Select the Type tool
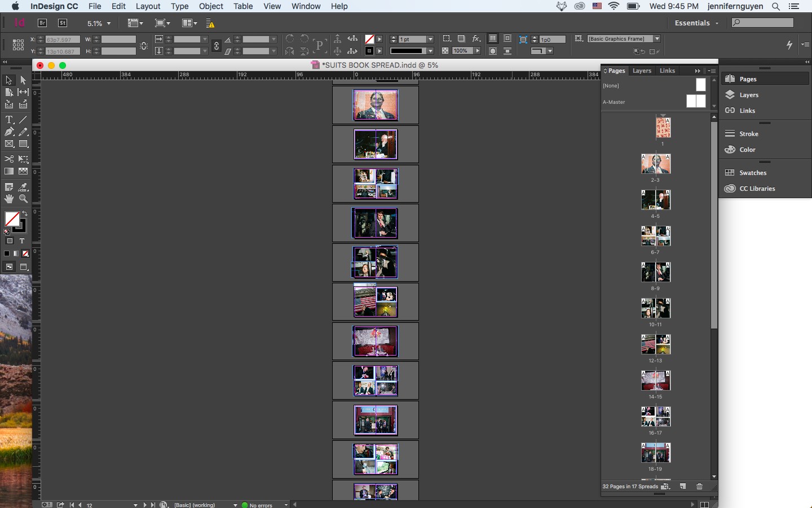Viewport: 812px width, 508px height. [x=9, y=120]
